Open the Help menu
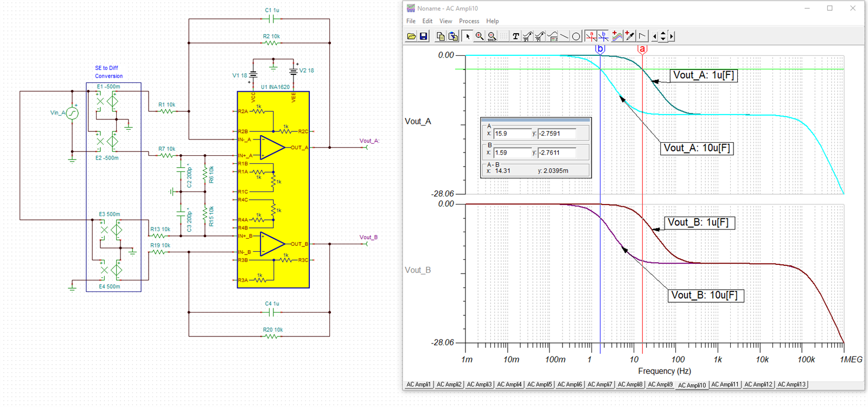The height and width of the screenshot is (407, 868). click(493, 21)
